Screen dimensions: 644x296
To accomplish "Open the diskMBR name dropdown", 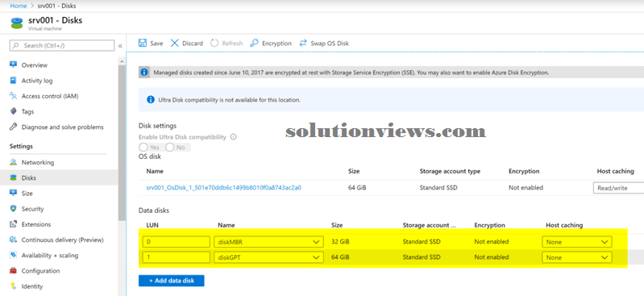I will click(x=268, y=242).
